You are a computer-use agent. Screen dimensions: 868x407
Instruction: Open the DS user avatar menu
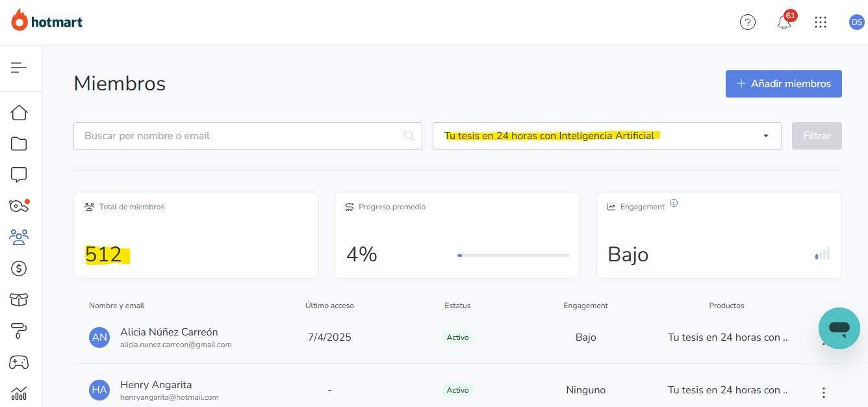(x=856, y=22)
